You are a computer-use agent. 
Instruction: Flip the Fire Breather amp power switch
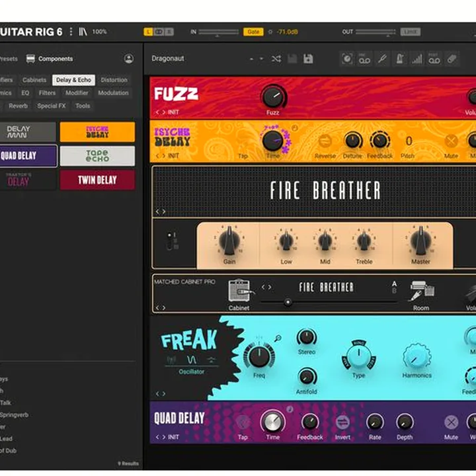point(170,241)
